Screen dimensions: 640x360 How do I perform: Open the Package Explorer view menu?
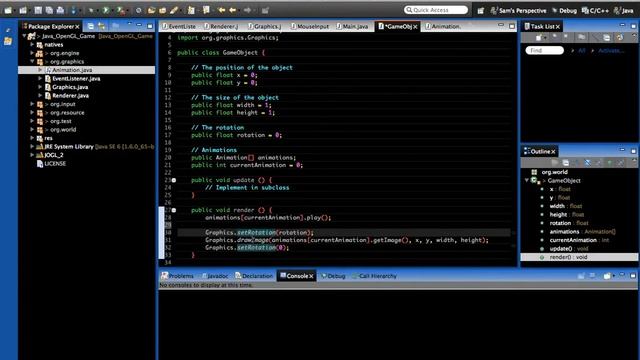(129, 24)
